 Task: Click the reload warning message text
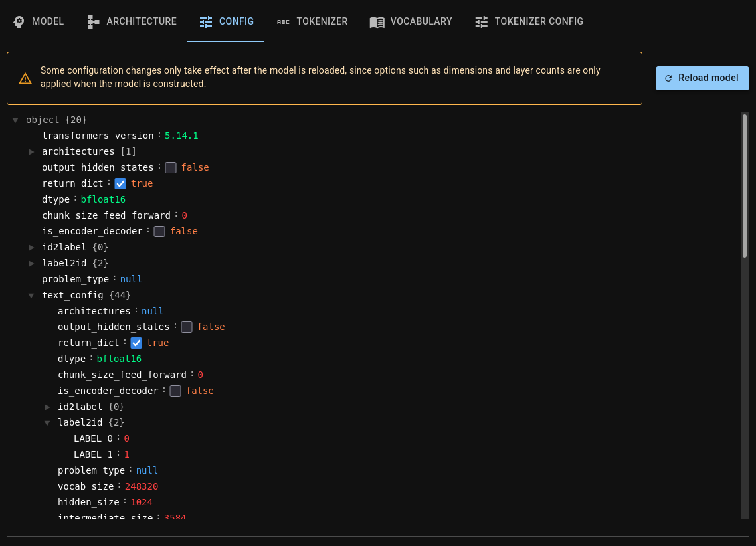(x=320, y=77)
